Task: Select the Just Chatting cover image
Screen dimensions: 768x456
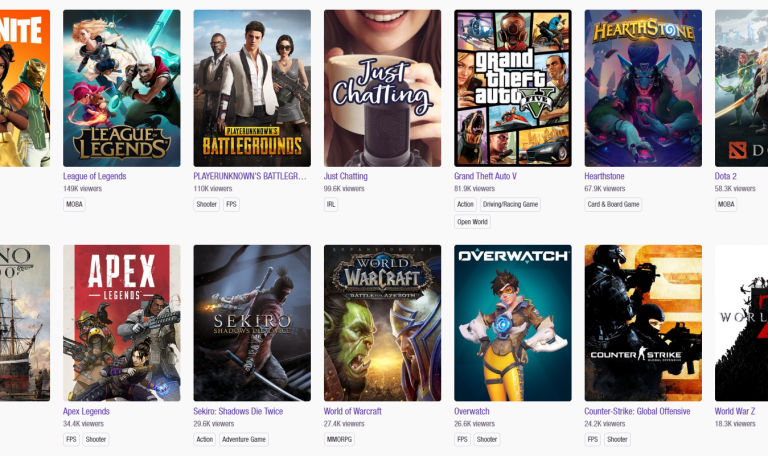Action: pos(382,88)
